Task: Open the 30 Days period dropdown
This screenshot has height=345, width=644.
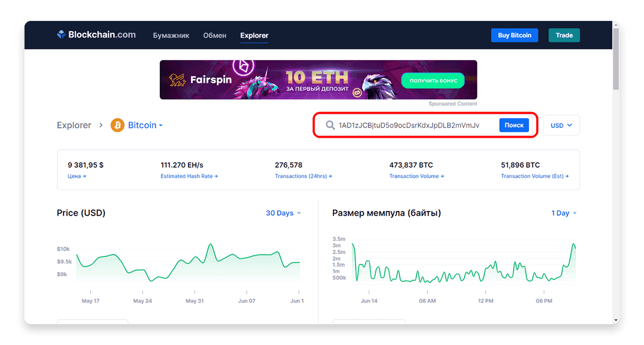Action: point(283,213)
